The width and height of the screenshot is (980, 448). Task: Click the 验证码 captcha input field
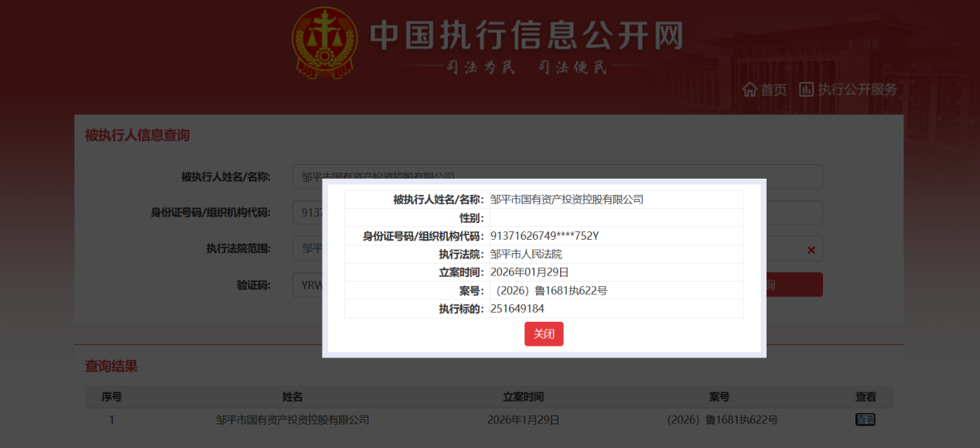(308, 285)
